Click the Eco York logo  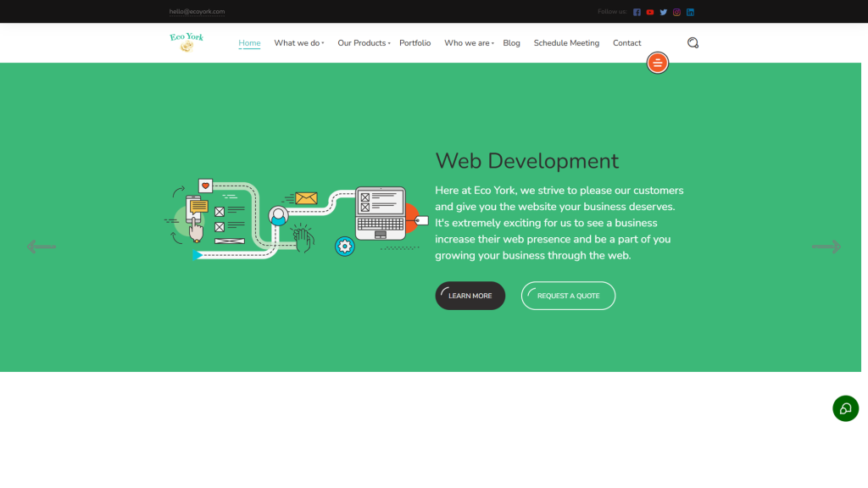coord(186,42)
